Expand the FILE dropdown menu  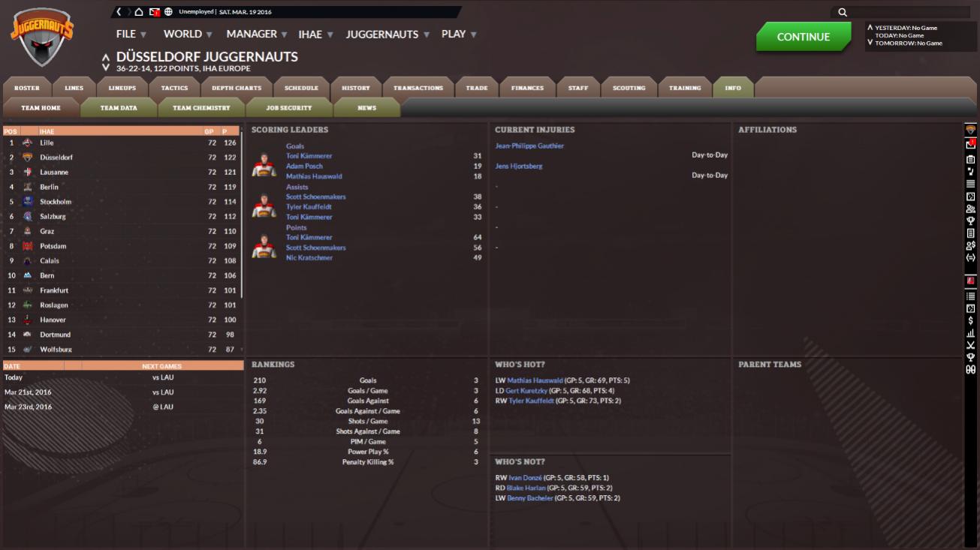coord(131,34)
